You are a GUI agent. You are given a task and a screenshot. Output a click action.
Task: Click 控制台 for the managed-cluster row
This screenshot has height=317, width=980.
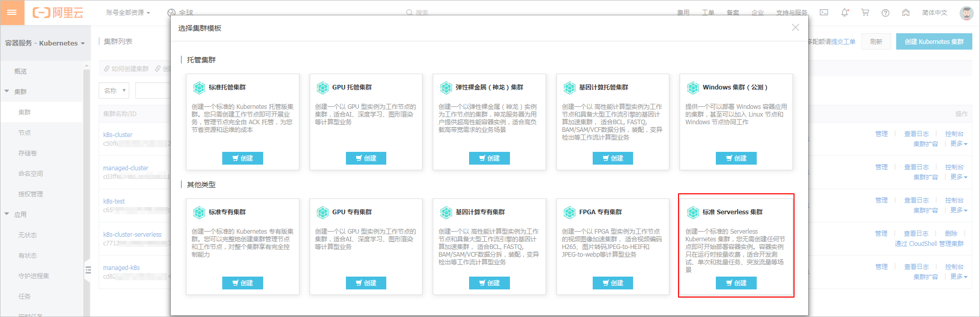[954, 167]
